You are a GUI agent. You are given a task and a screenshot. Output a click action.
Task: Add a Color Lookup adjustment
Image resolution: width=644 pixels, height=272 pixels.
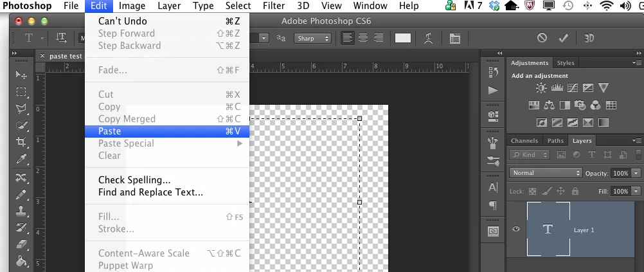click(x=611, y=105)
